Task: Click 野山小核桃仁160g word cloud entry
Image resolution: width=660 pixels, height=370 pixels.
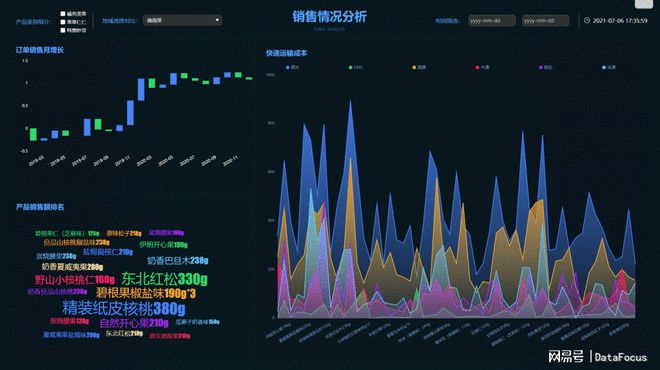Action: pos(75,279)
